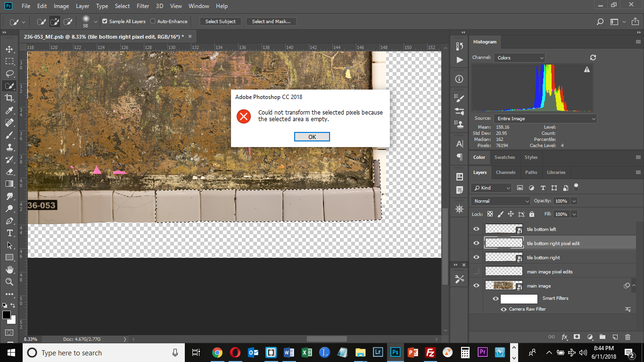Click the Select and Mask button
Image resolution: width=644 pixels, height=362 pixels.
coord(271,21)
